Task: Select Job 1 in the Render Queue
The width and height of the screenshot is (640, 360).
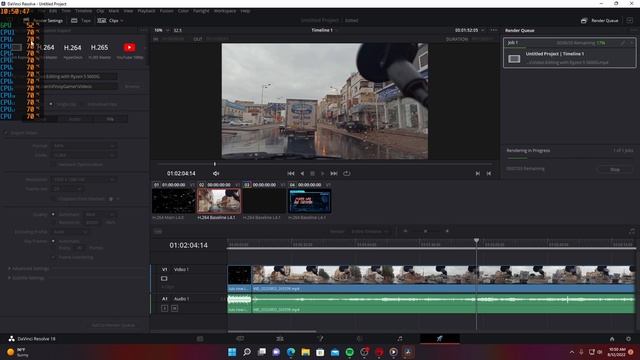Action: pos(569,53)
